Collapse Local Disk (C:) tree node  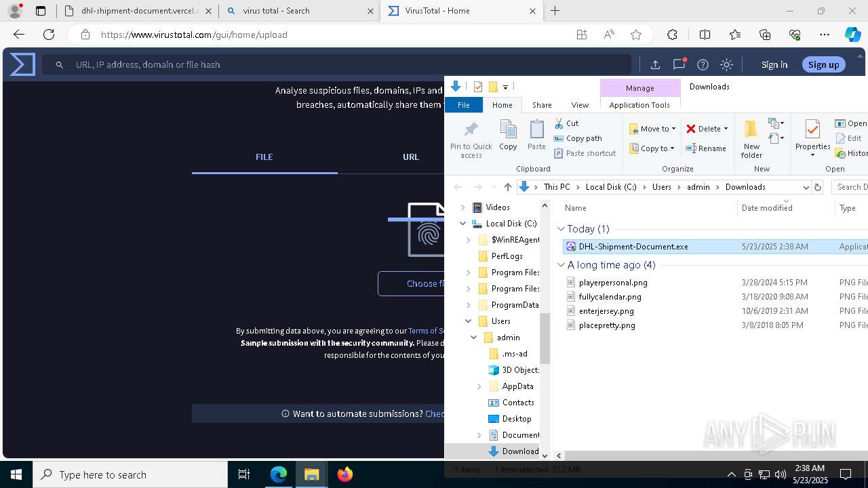tap(463, 224)
